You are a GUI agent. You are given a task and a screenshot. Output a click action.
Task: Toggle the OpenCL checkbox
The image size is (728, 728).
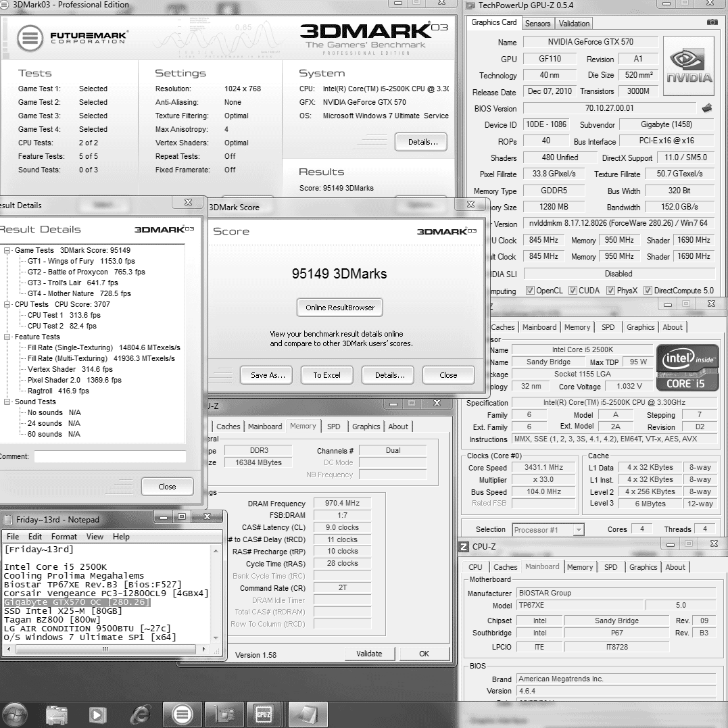point(530,290)
